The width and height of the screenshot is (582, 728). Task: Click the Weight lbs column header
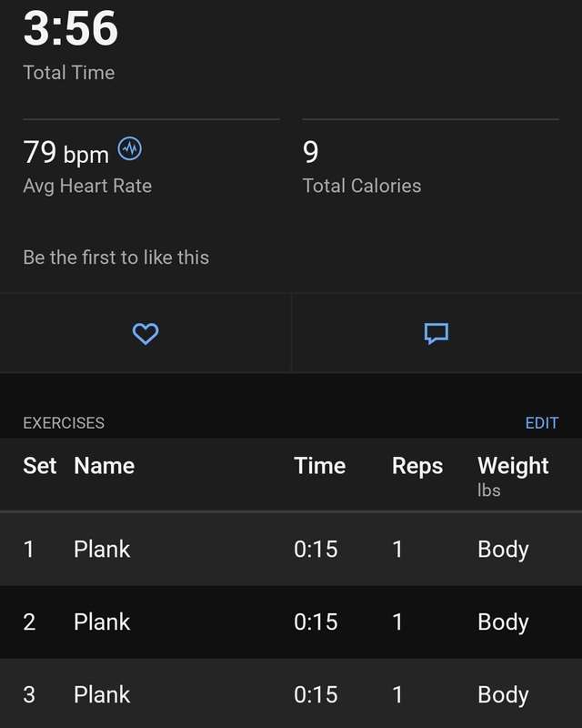coord(513,475)
